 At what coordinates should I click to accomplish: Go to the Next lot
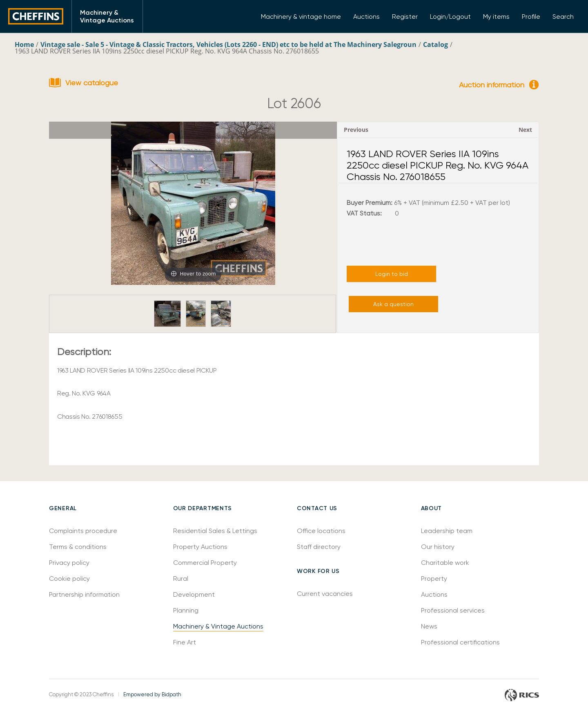525,130
